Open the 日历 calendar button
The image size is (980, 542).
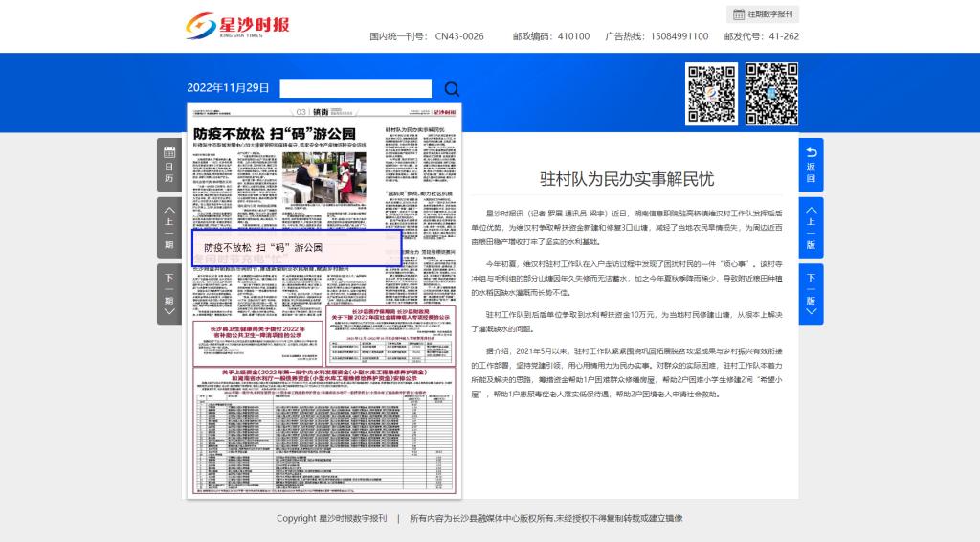click(168, 165)
